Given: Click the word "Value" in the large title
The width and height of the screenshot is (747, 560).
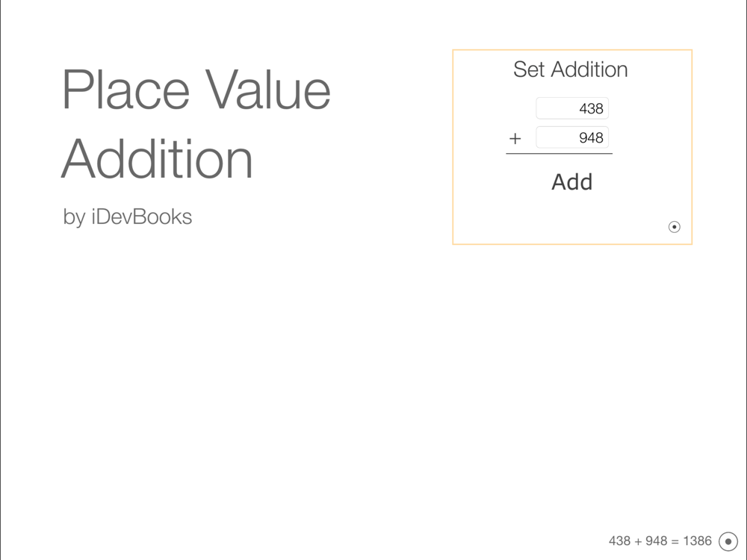Looking at the screenshot, I should pyautogui.click(x=267, y=90).
